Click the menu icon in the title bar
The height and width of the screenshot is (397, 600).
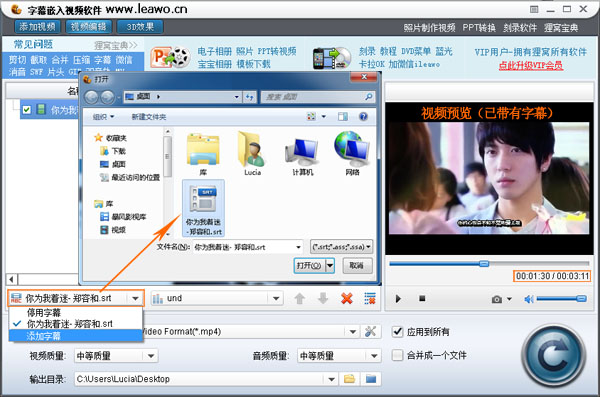(534, 9)
